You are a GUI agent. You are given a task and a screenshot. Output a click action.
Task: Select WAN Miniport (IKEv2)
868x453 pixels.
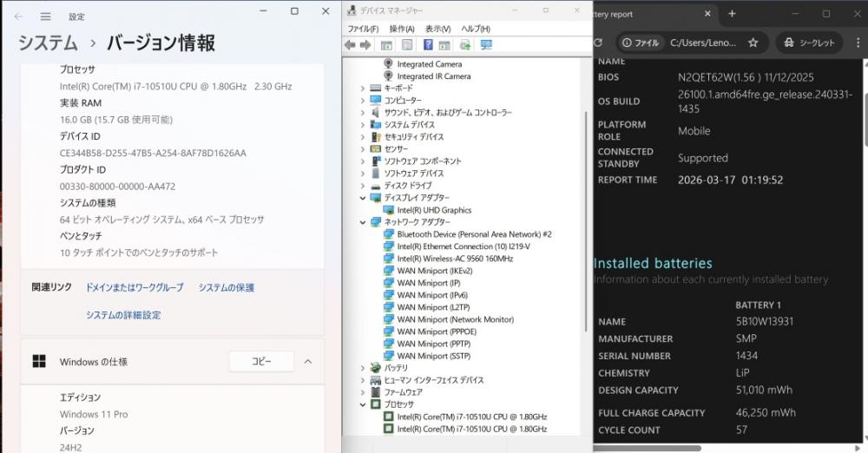(435, 271)
